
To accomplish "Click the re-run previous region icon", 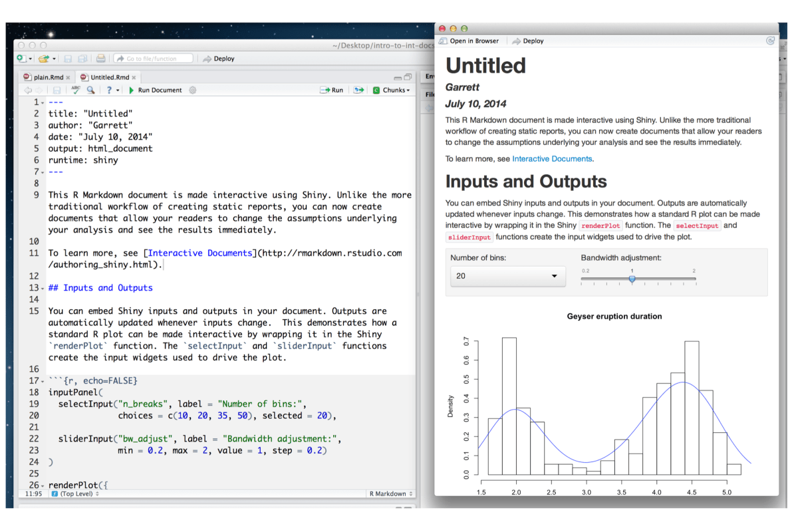I will tap(359, 90).
